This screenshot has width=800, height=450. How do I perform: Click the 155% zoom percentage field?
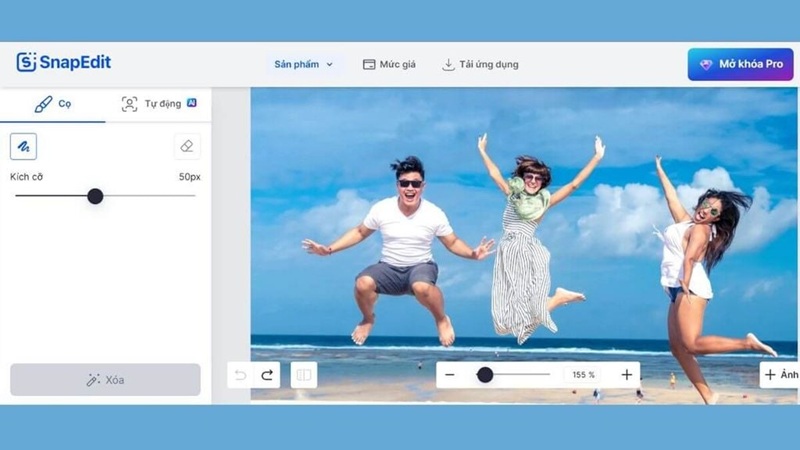click(x=584, y=375)
